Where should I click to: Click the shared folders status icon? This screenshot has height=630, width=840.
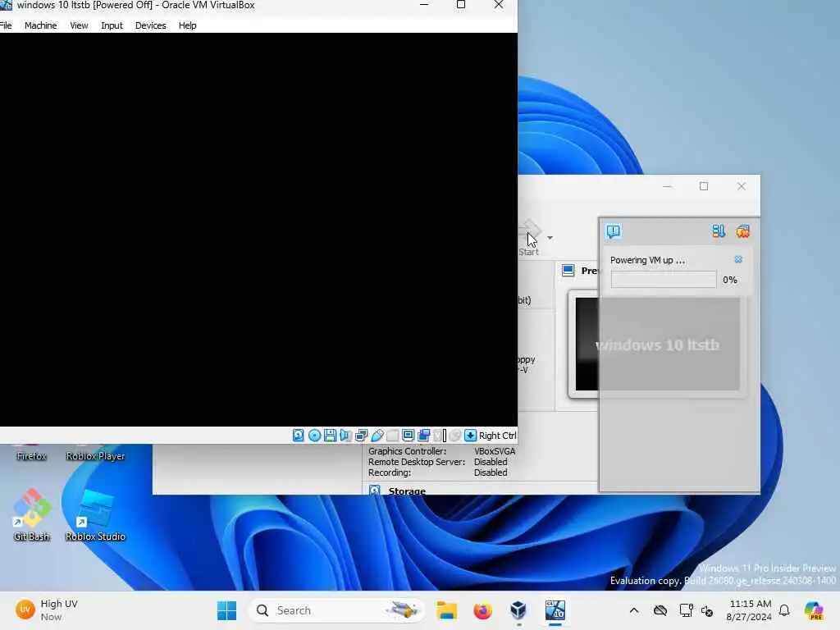393,436
